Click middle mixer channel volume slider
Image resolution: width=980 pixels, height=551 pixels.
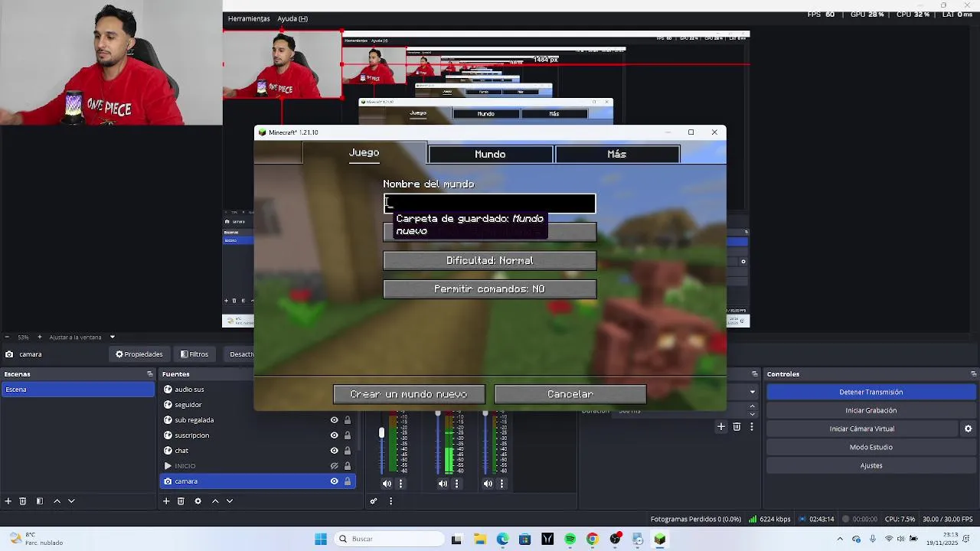pos(438,414)
